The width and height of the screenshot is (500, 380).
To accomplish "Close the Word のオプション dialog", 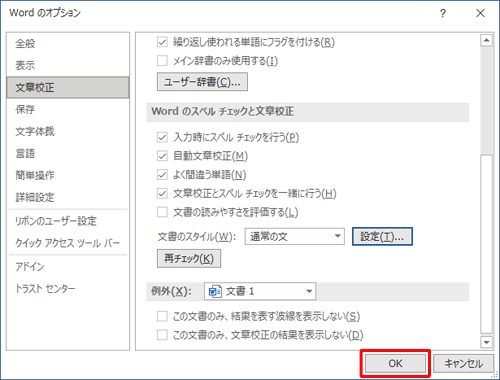I will 480,13.
